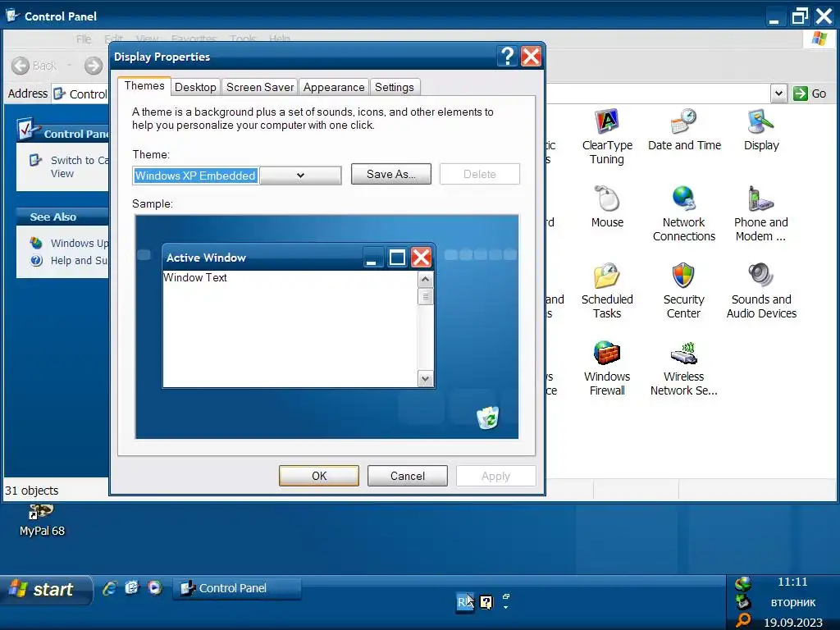Select Wireless Network Setup icon
Image resolution: width=840 pixels, height=630 pixels.
click(683, 367)
